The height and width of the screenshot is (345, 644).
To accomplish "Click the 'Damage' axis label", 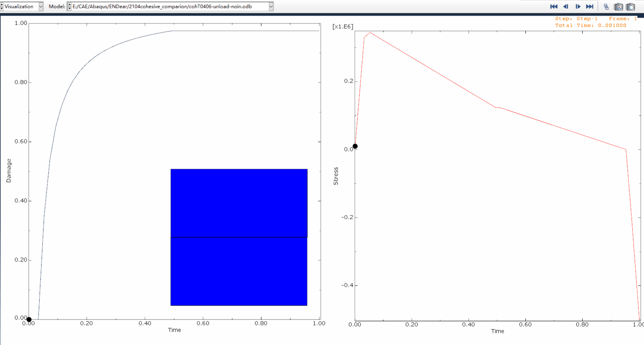I will pos(9,171).
